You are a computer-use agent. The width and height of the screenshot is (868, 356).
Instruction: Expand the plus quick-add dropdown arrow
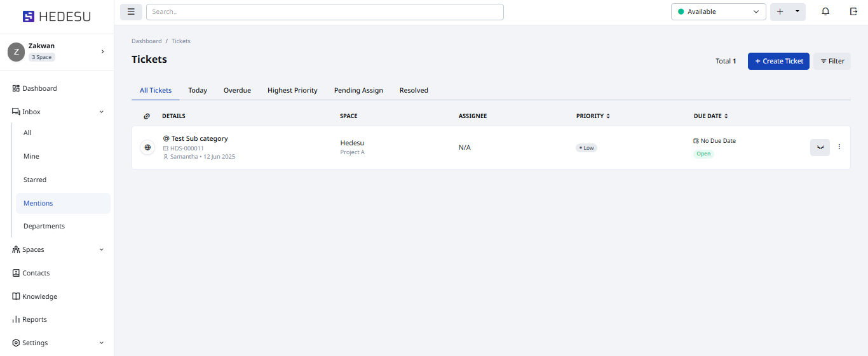tap(797, 11)
